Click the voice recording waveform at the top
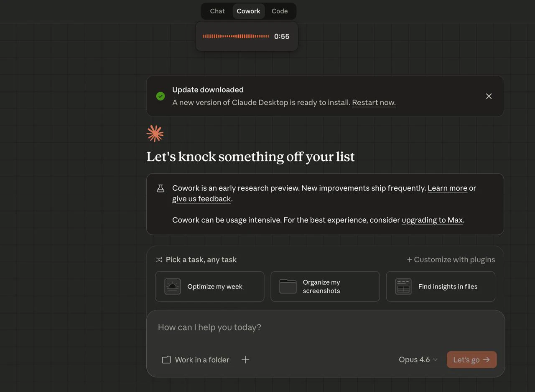Viewport: 535px width, 392px height. pyautogui.click(x=236, y=36)
